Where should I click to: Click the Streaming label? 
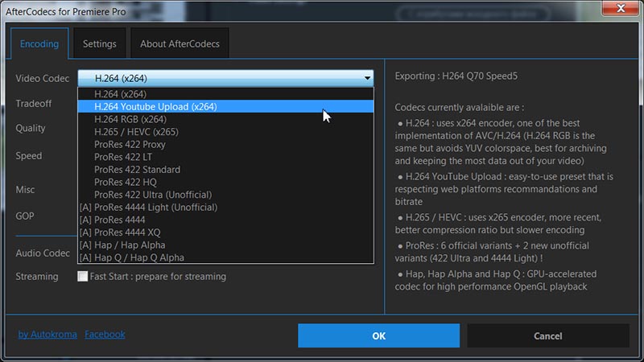[37, 277]
